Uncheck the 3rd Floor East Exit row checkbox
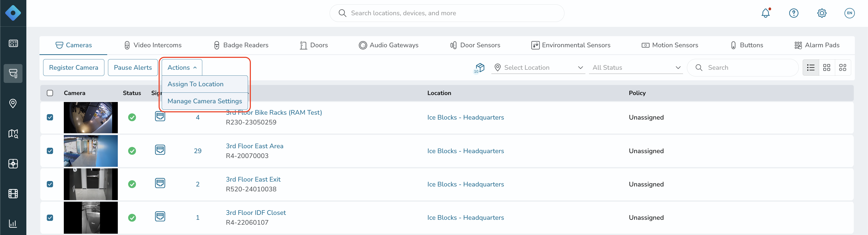This screenshot has width=868, height=235. coord(50,184)
